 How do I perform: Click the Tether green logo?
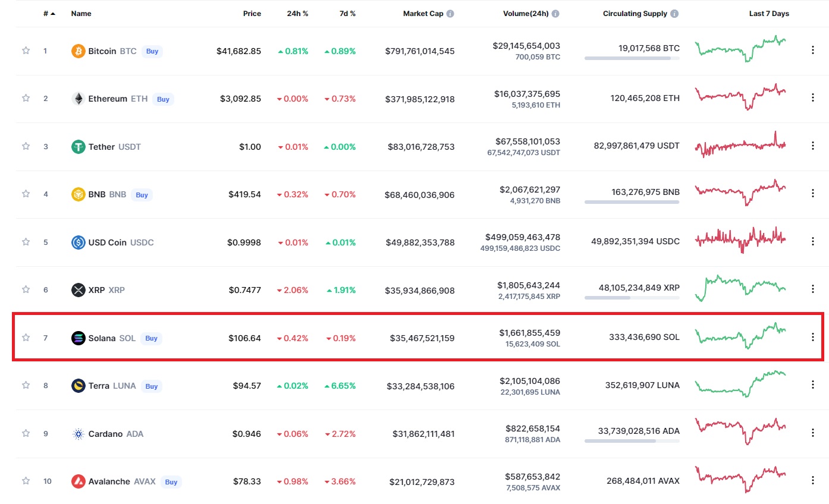tap(78, 147)
